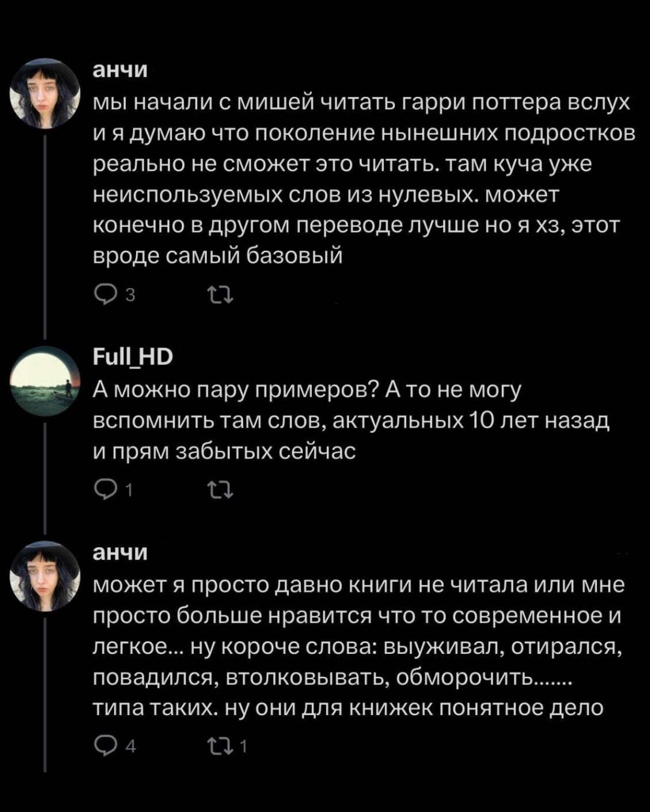
Task: Click thread line between first and second tweets
Action: pyautogui.click(x=45, y=235)
